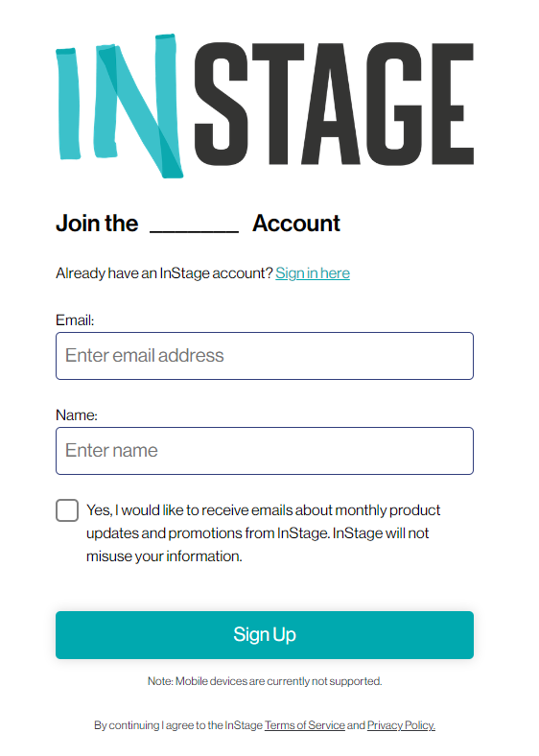The height and width of the screenshot is (756, 539).
Task: Click the InStage logo image
Action: 265,106
